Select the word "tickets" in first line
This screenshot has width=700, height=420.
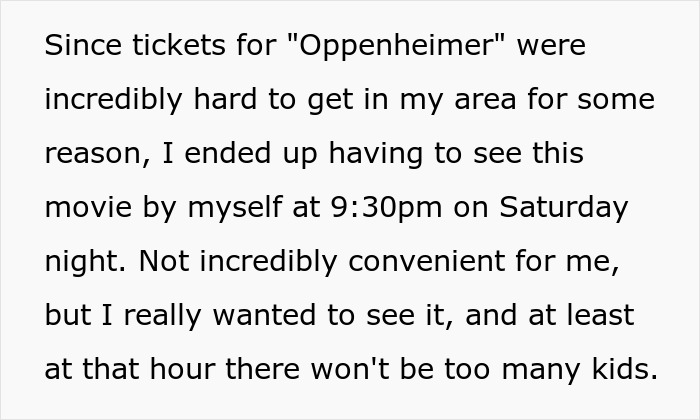[179, 45]
